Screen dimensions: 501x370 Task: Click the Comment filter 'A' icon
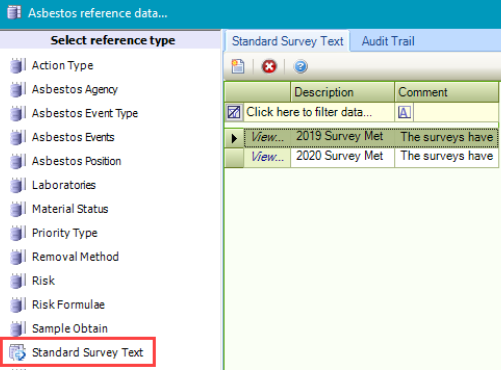click(404, 112)
